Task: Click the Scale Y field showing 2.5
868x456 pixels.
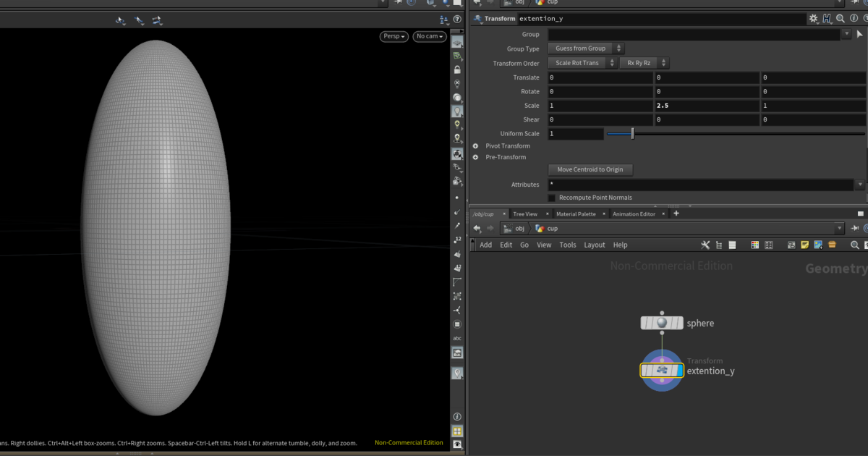Action: click(x=706, y=106)
